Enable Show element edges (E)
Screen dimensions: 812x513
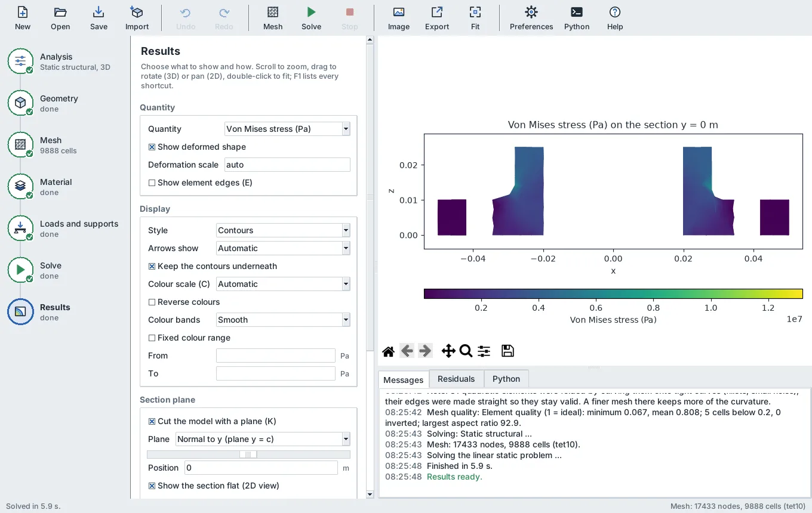(x=152, y=183)
